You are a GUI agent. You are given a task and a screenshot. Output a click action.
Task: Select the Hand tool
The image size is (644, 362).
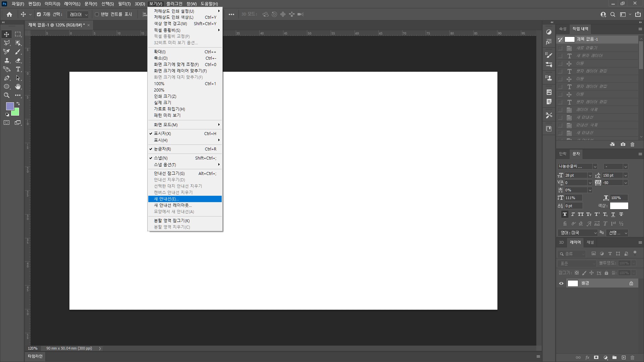click(x=18, y=86)
